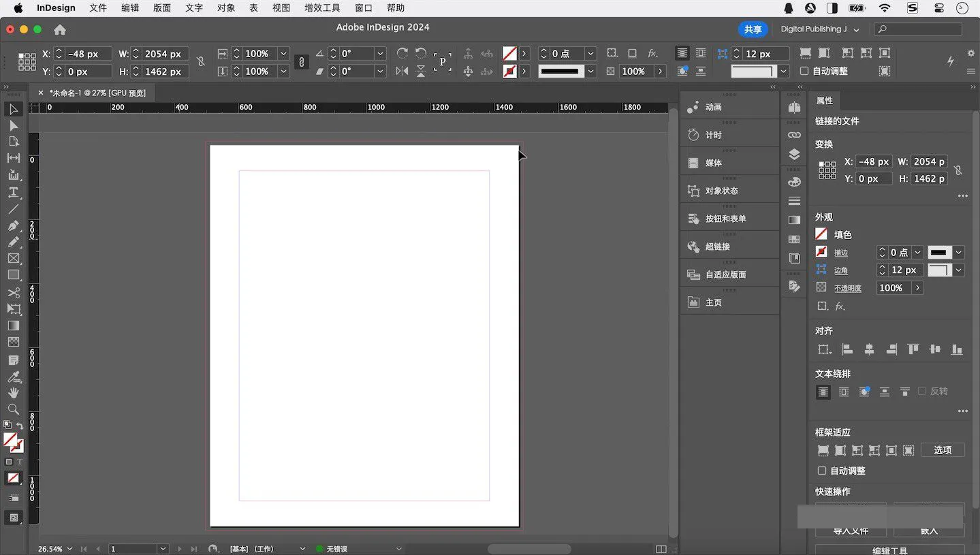Switch to the 属性 panel tab
Viewport: 980px width, 555px height.
point(824,100)
